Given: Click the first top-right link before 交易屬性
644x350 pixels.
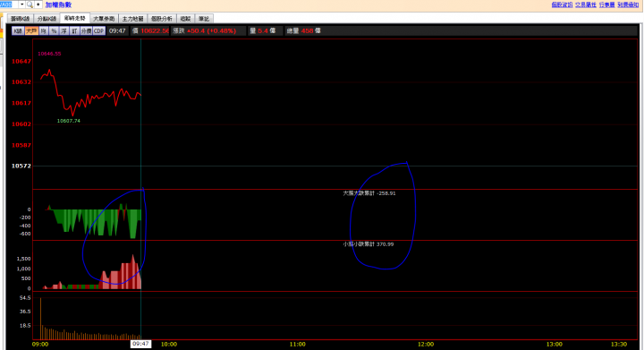Looking at the screenshot, I should pos(562,4).
